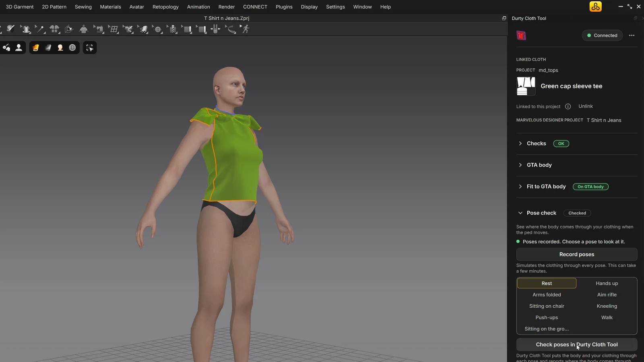Click the measuring tape tool icon
Viewport: 644px width, 362px height.
click(231, 29)
